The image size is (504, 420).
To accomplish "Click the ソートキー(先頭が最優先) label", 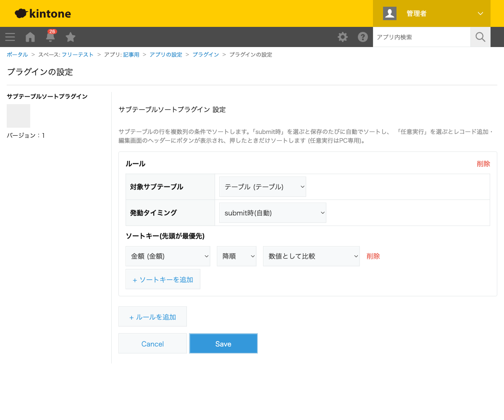I will 165,236.
